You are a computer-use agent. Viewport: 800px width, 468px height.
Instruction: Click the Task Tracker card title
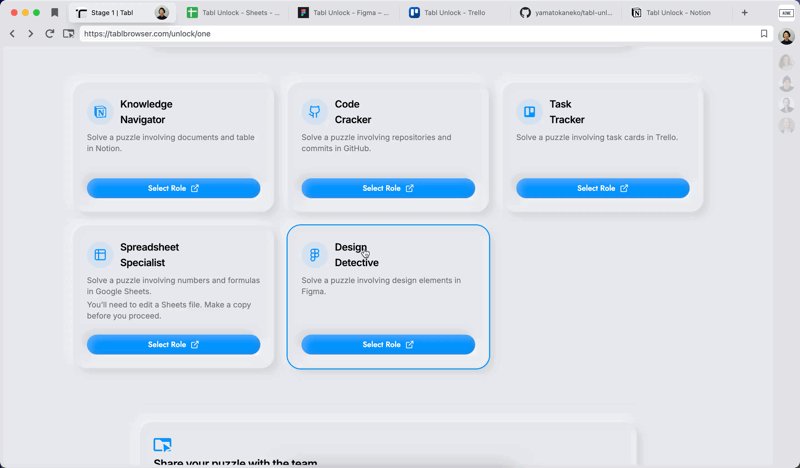click(567, 112)
